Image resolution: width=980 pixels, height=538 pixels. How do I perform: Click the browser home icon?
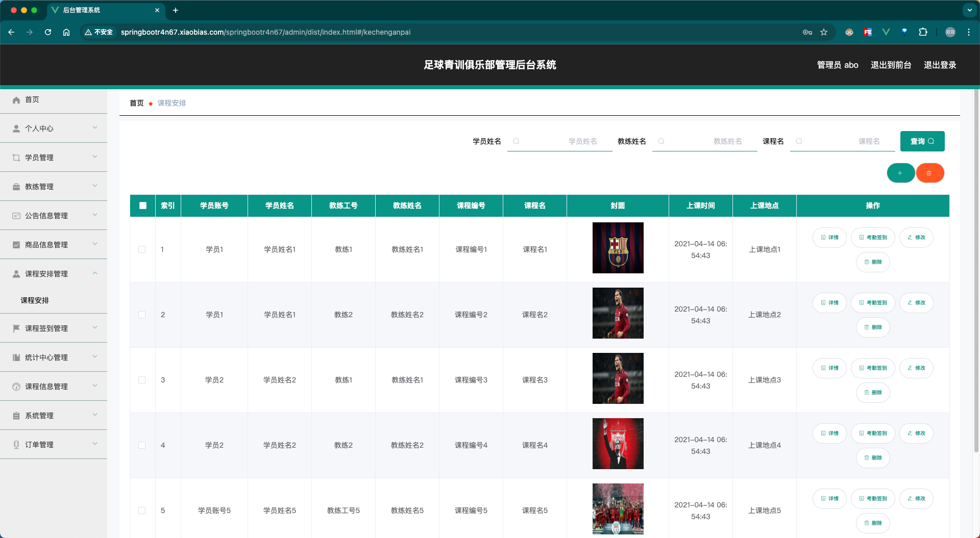(66, 32)
